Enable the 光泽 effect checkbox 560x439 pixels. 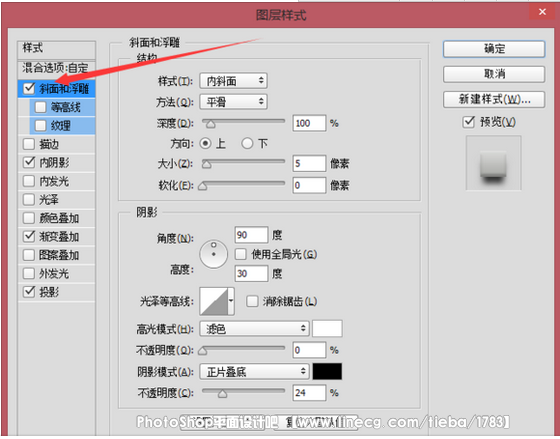point(29,199)
